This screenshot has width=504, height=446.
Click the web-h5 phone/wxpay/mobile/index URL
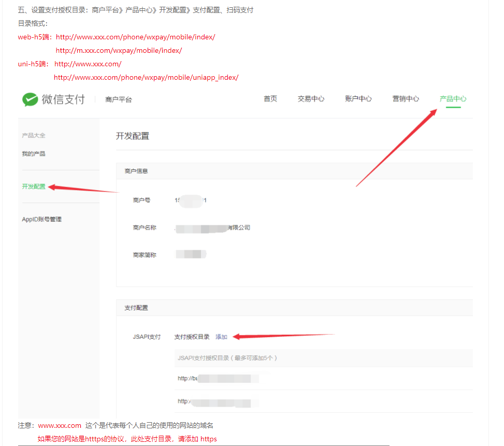[135, 37]
